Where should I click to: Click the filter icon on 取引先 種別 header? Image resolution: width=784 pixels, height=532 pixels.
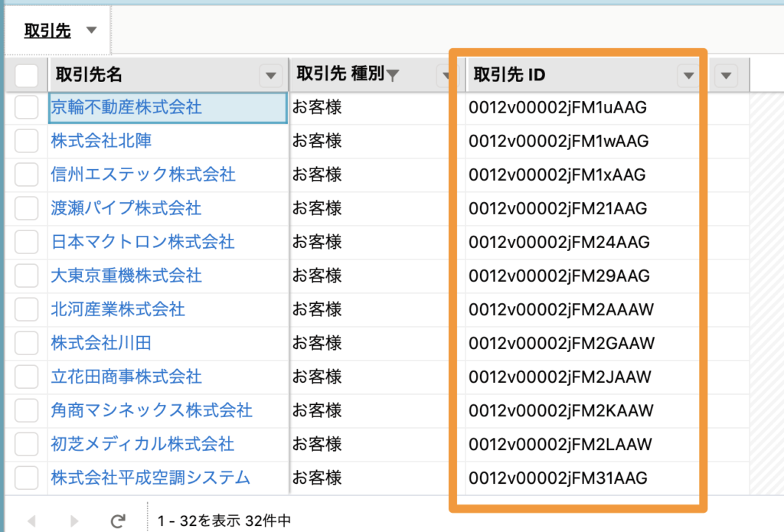click(x=393, y=76)
